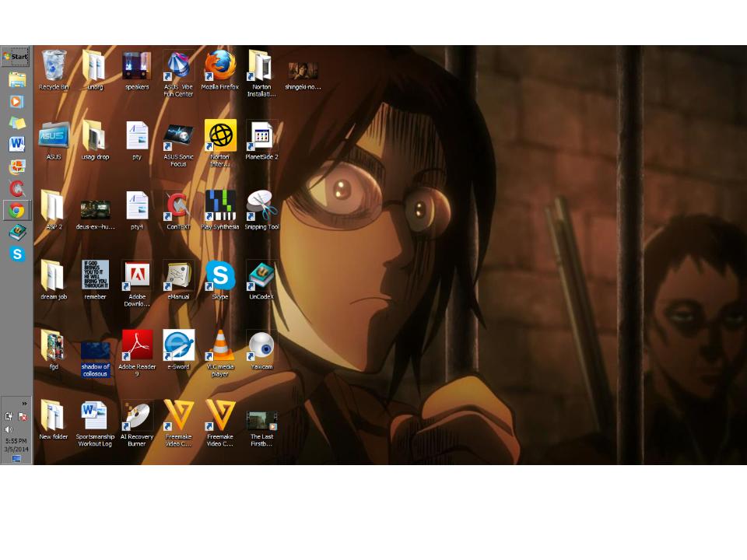This screenshot has width=747, height=560.
Task: Click the shadow of collosous image file
Action: click(x=95, y=359)
